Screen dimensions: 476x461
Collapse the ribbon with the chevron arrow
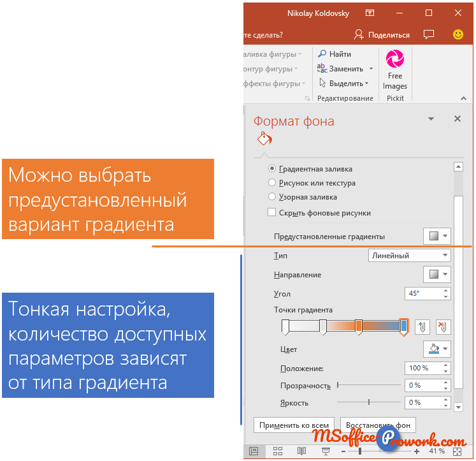click(463, 98)
